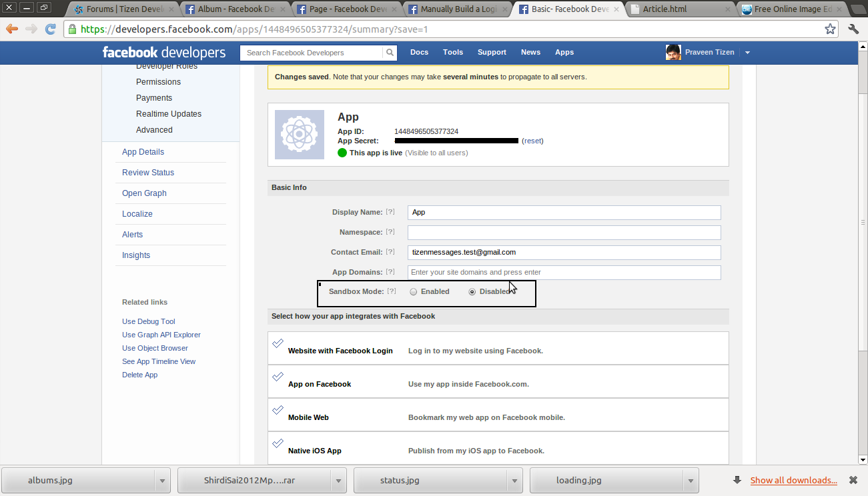Image resolution: width=868 pixels, height=496 pixels.
Task: Click Show all downloads link
Action: [793, 480]
